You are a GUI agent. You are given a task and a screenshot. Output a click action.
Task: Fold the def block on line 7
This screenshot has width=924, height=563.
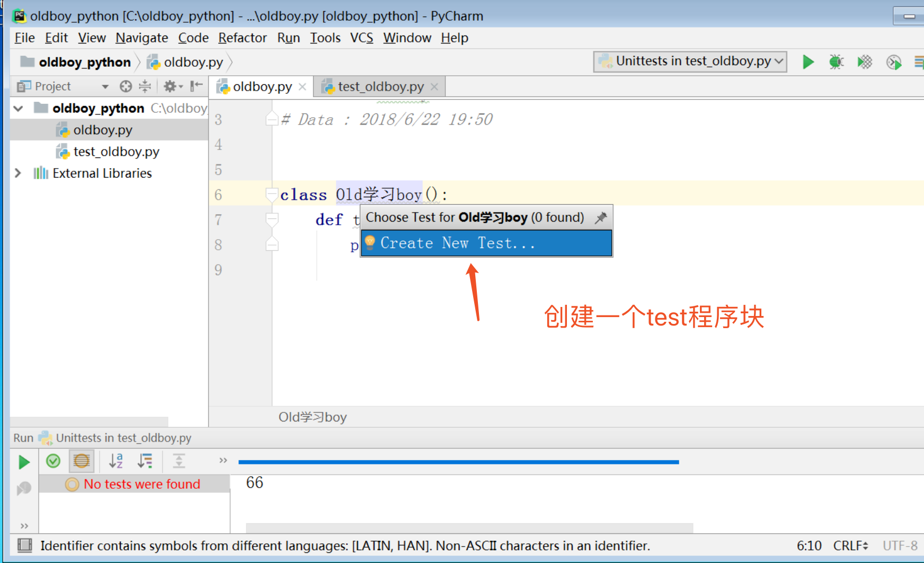tap(272, 219)
